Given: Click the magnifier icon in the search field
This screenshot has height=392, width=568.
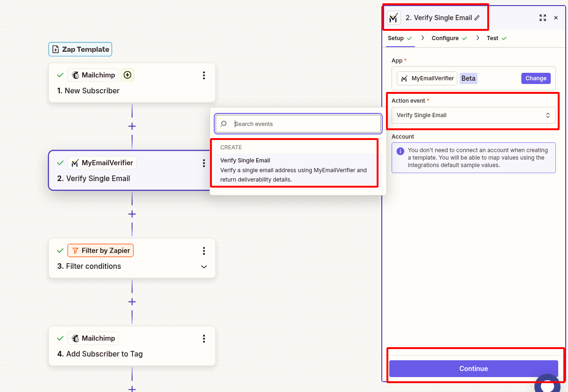Looking at the screenshot, I should tap(224, 124).
